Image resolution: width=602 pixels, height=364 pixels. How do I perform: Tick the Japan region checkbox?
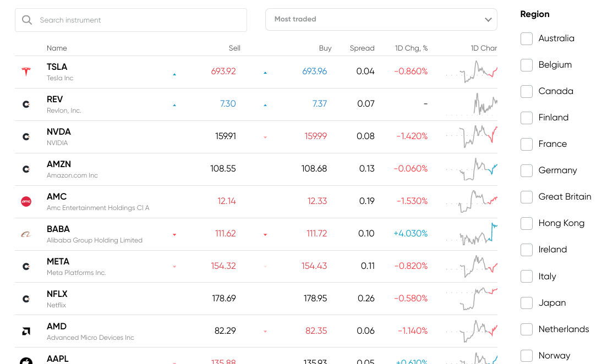point(527,303)
